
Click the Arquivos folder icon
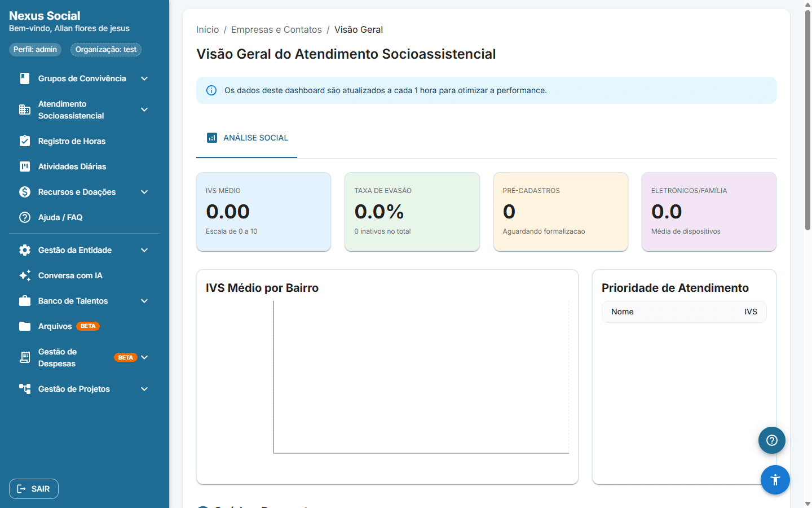click(x=25, y=326)
